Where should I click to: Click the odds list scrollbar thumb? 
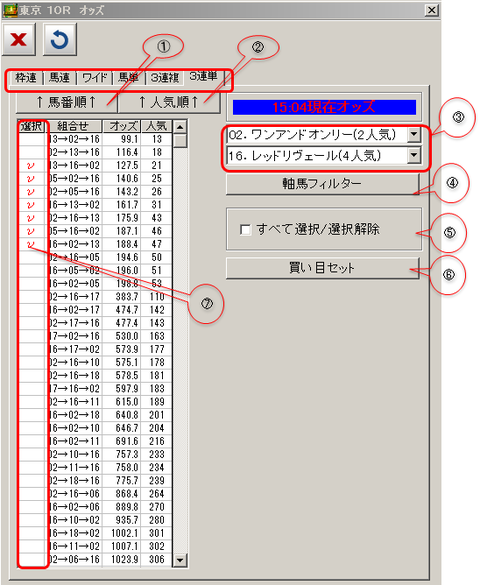[x=180, y=141]
